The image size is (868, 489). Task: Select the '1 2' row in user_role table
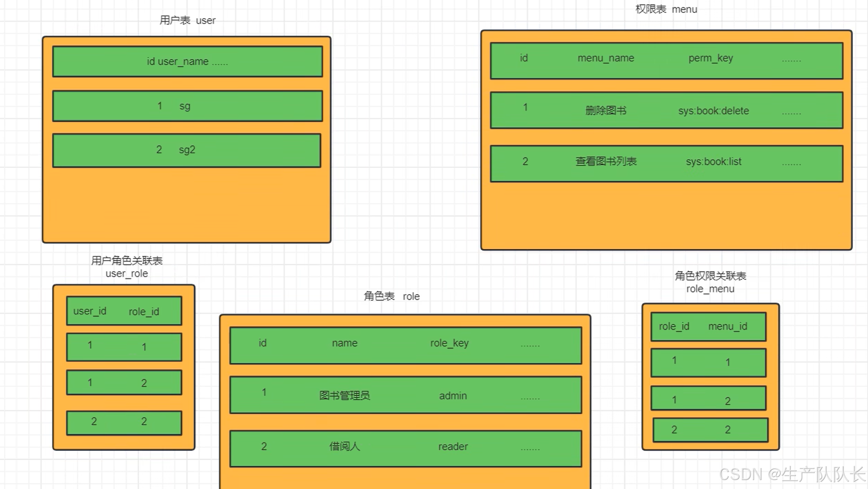[x=123, y=382]
